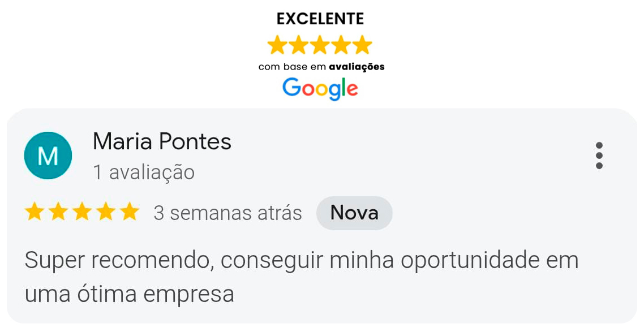Open Maria Pontes' profile name
The width and height of the screenshot is (644, 328).
(x=162, y=141)
